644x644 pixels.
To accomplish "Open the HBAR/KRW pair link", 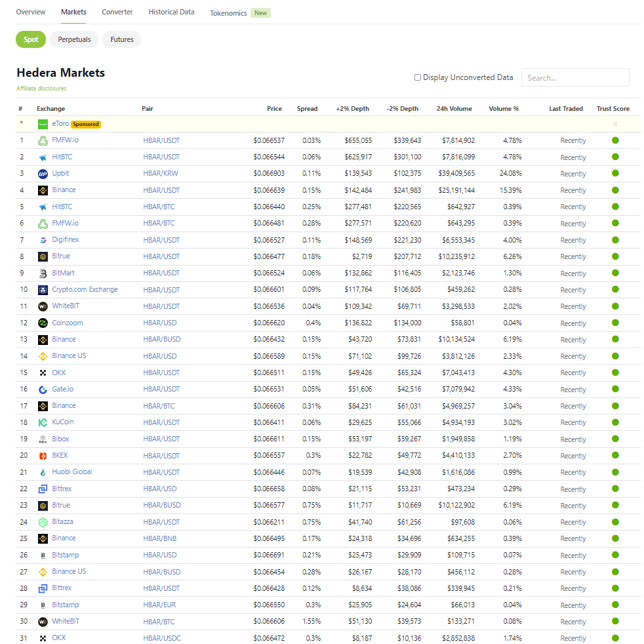I will click(x=161, y=174).
